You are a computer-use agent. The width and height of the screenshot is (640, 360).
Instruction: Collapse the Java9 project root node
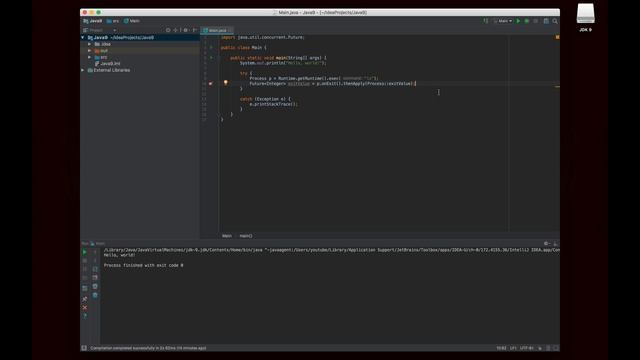pyautogui.click(x=83, y=38)
